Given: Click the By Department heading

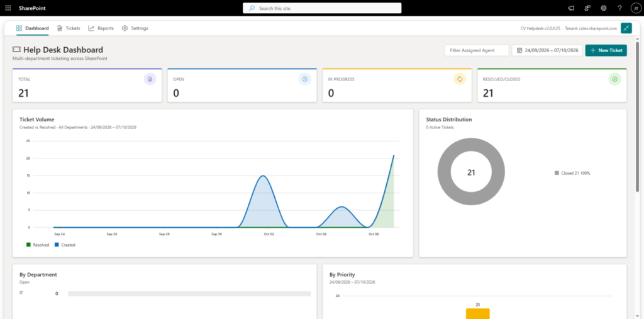Looking at the screenshot, I should click(x=38, y=274).
